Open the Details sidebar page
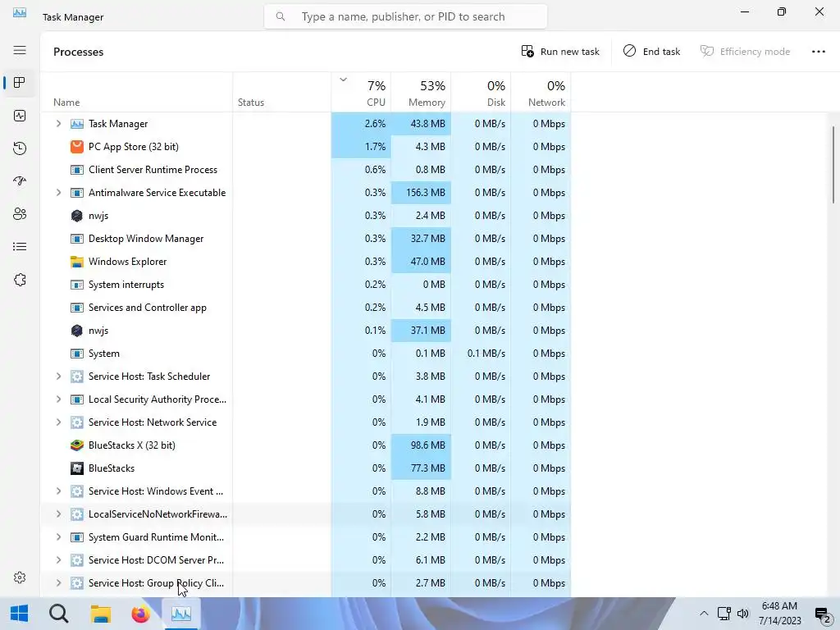Screen dimensions: 840x630 tap(20, 246)
